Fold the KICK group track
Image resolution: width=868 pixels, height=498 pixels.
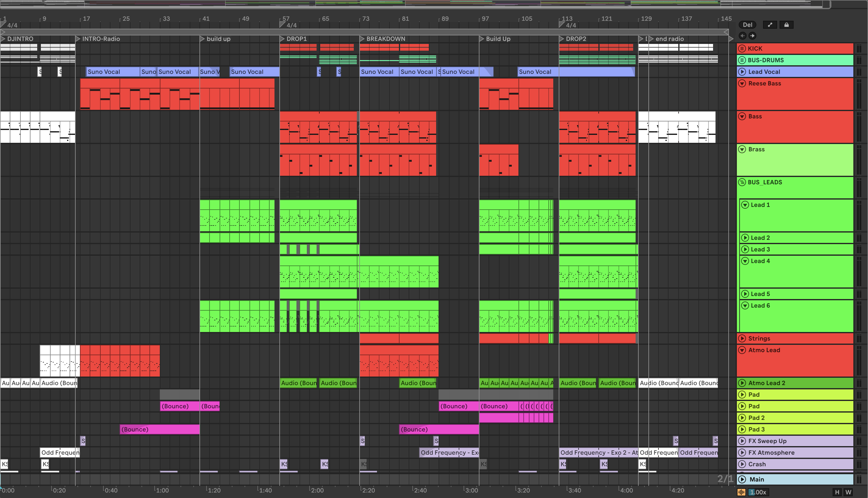(742, 48)
